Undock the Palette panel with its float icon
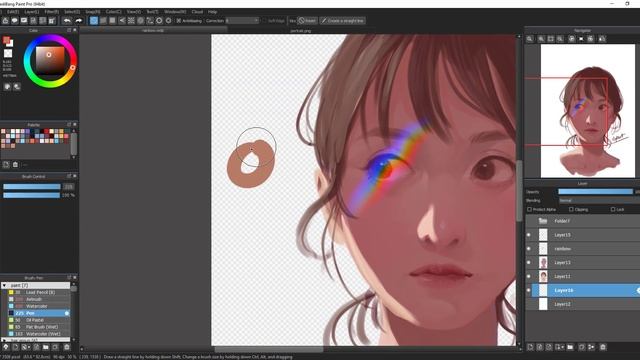The image size is (640, 360). [x=69, y=124]
